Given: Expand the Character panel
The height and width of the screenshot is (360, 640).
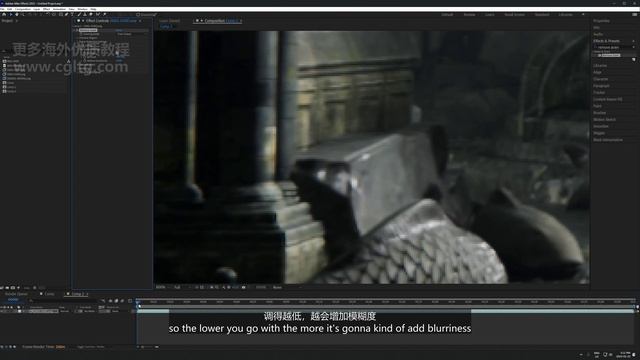Looking at the screenshot, I should (x=600, y=79).
